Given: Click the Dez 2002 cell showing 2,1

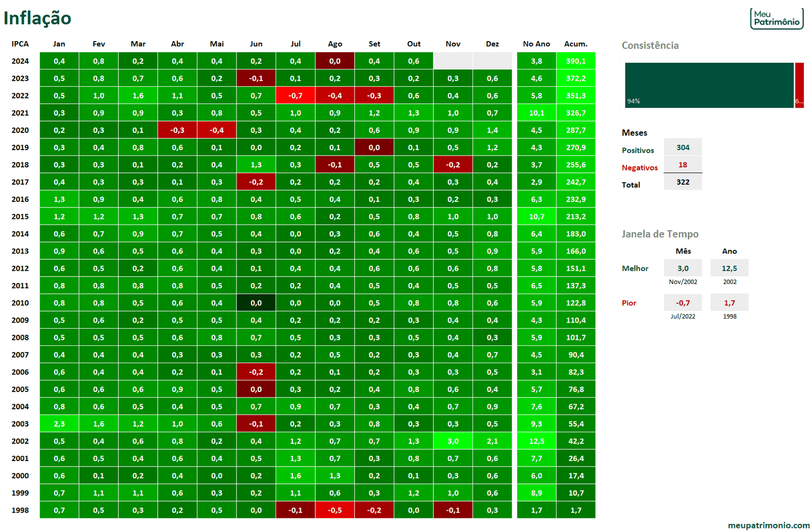Looking at the screenshot, I should [492, 441].
